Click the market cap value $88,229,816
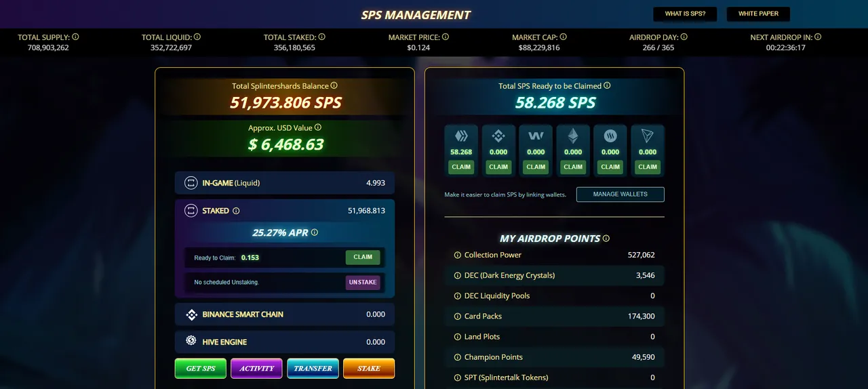This screenshot has width=868, height=389. tap(540, 47)
